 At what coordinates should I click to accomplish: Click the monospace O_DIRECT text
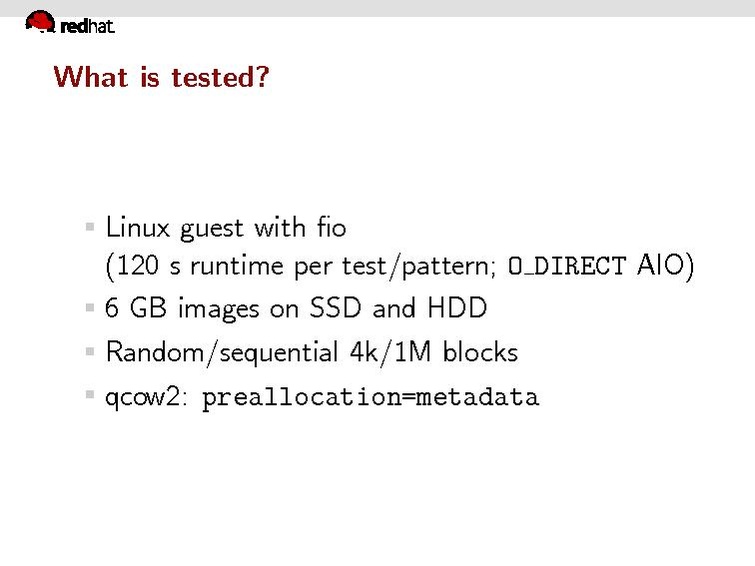[x=567, y=267]
